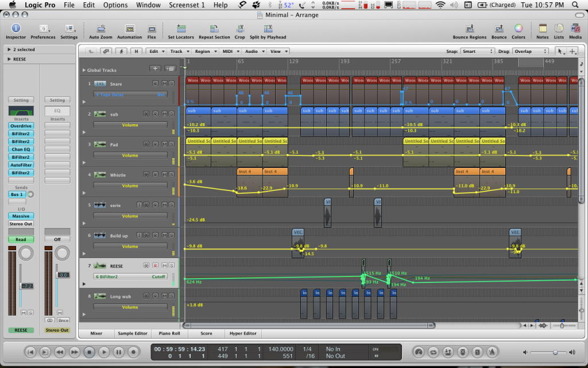Open the Colors palette icon
Viewport: 588px width, 368px height.
pyautogui.click(x=519, y=29)
